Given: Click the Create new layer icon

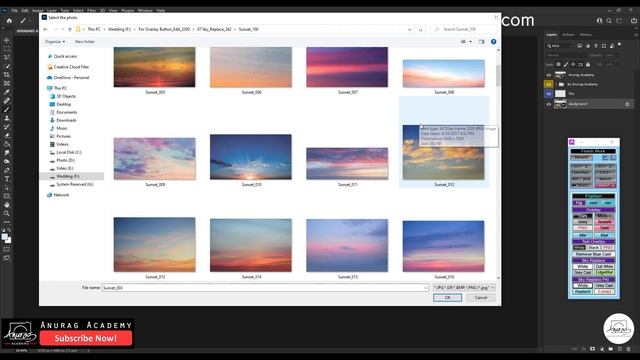Looking at the screenshot, I should click(x=620, y=349).
